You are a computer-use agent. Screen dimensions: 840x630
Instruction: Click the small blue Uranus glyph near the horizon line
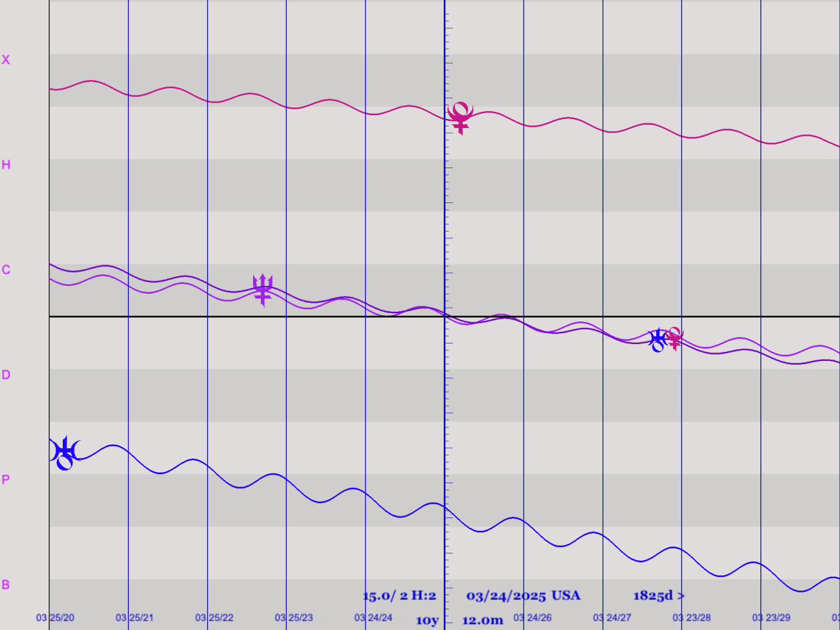click(658, 340)
